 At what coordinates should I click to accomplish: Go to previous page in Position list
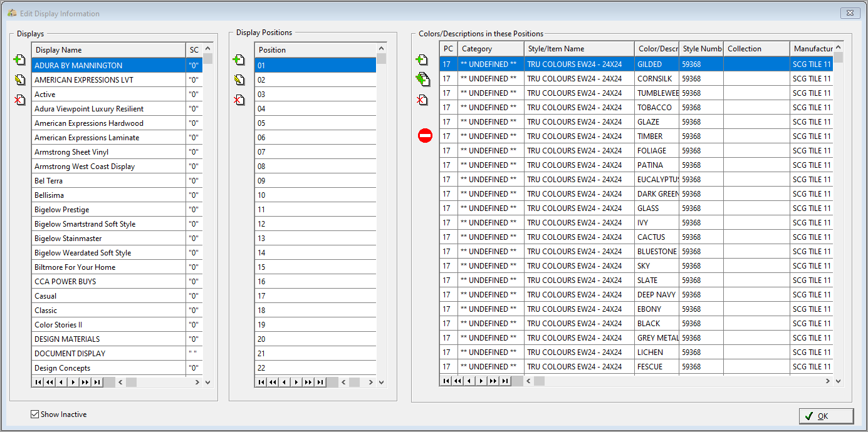click(x=273, y=382)
